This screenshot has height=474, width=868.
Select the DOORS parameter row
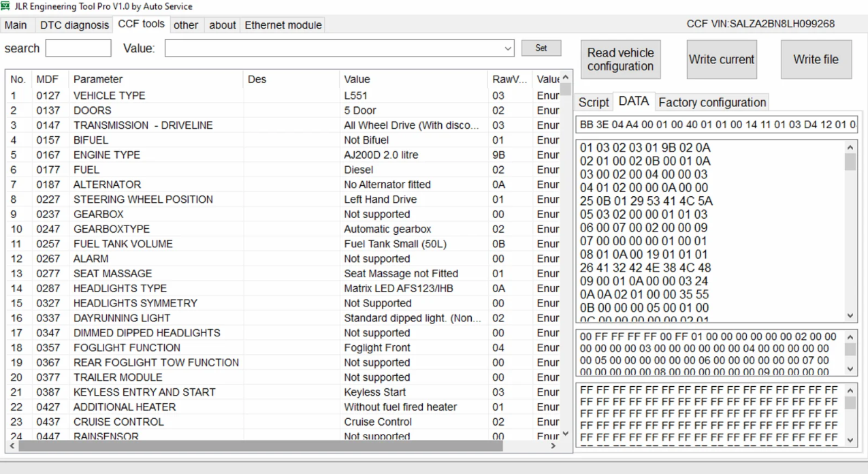283,110
